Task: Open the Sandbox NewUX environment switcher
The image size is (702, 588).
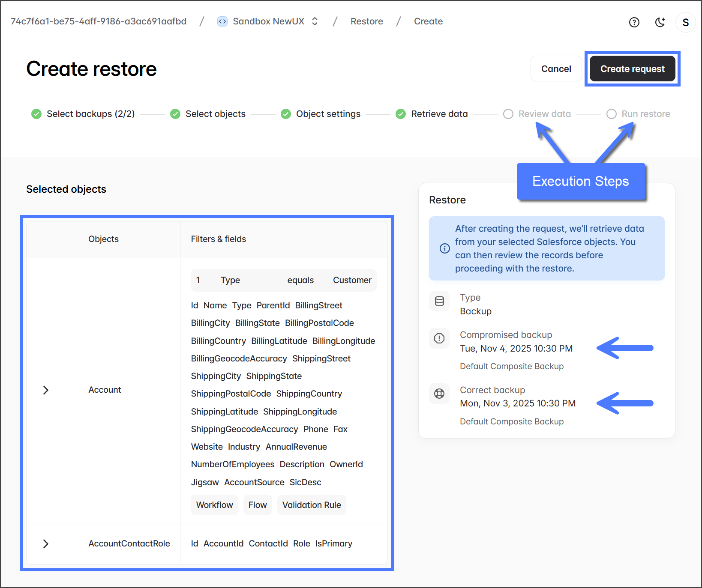Action: tap(315, 21)
